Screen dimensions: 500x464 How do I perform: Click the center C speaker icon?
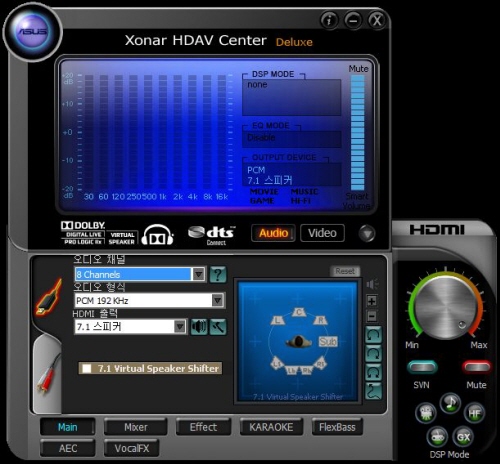(299, 312)
